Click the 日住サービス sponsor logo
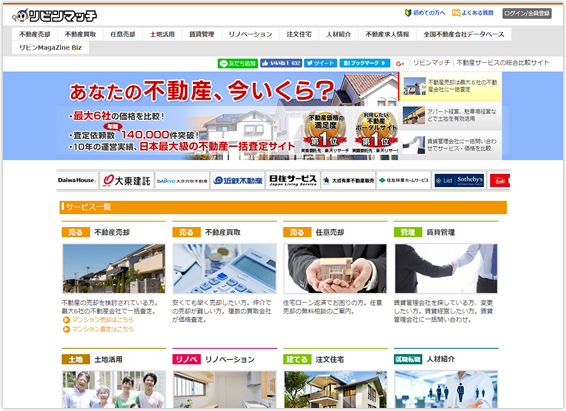This screenshot has height=411, width=566. 293,180
